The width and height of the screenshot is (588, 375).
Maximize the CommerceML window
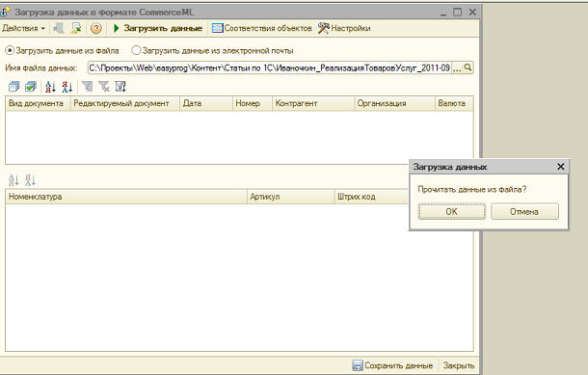pyautogui.click(x=458, y=13)
